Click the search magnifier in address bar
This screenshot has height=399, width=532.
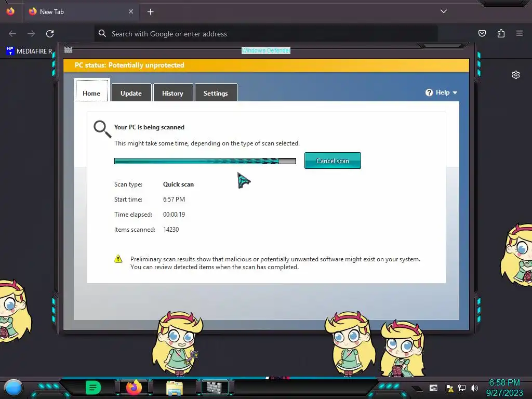102,33
